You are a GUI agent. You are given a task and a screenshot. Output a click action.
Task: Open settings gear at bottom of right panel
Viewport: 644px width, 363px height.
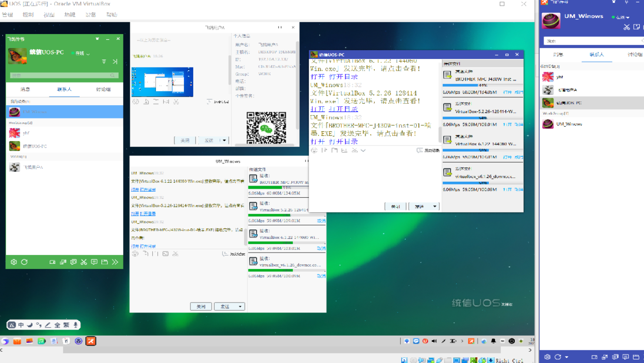[x=547, y=357]
